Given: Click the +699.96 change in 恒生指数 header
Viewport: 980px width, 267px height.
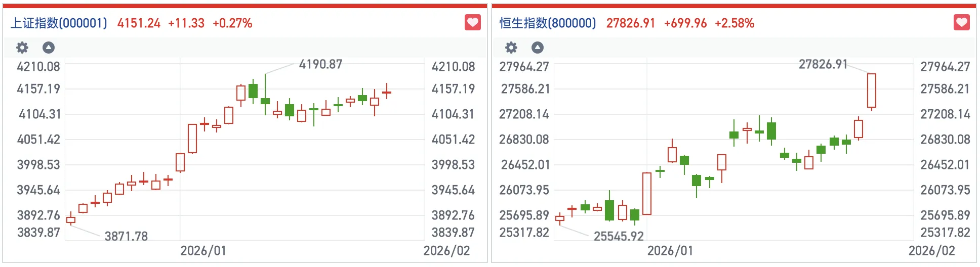Looking at the screenshot, I should click(x=685, y=23).
